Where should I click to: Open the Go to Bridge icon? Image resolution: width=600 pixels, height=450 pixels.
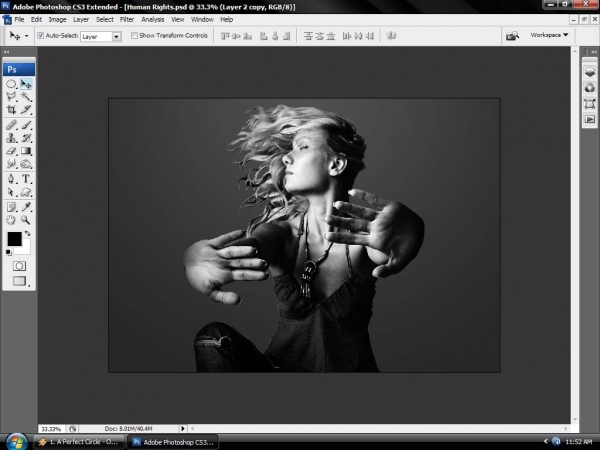pos(512,36)
